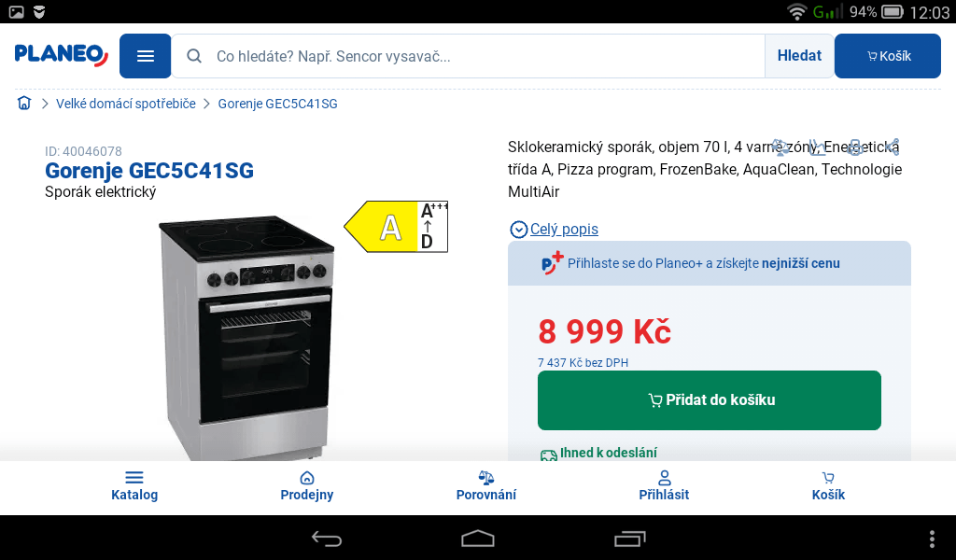Open the Prodejny tab in the bottom bar
Image resolution: width=956 pixels, height=560 pixels.
pos(306,486)
